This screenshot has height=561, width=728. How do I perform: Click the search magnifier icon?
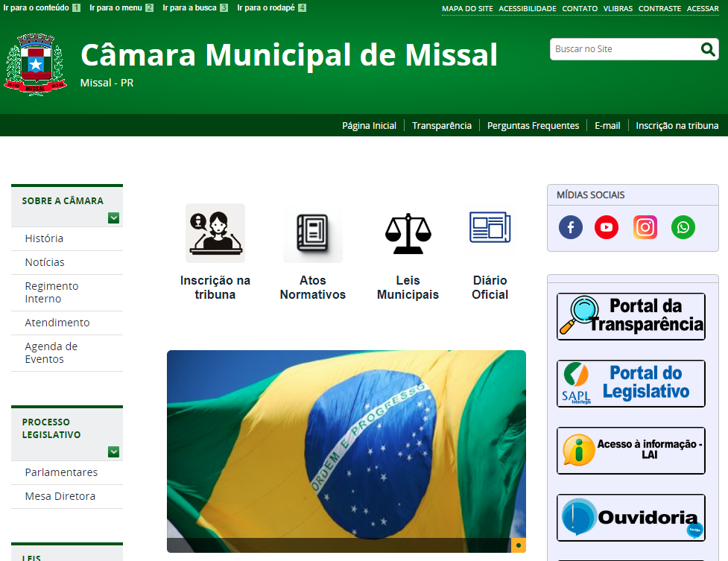click(707, 49)
